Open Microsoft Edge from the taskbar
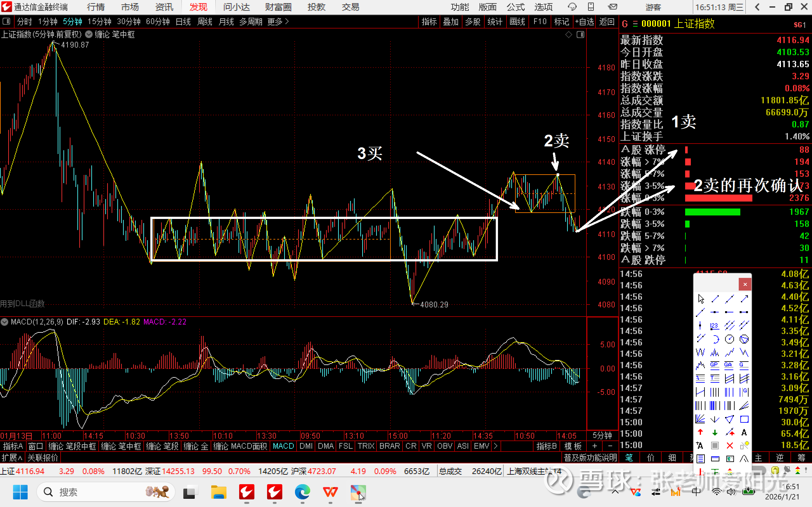The image size is (812, 507). [302, 492]
